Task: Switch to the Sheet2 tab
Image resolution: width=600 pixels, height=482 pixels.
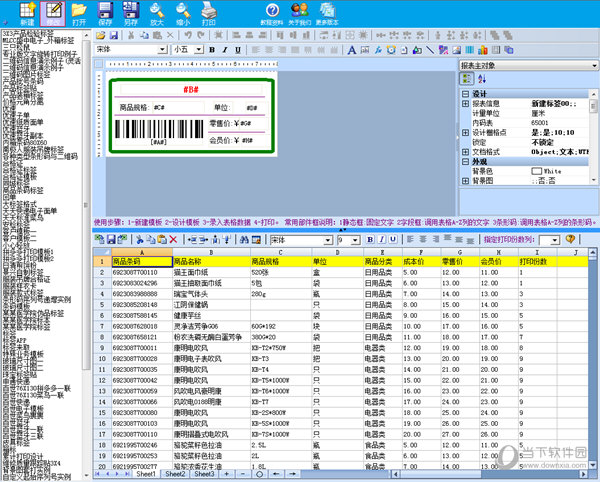Action: pyautogui.click(x=176, y=474)
